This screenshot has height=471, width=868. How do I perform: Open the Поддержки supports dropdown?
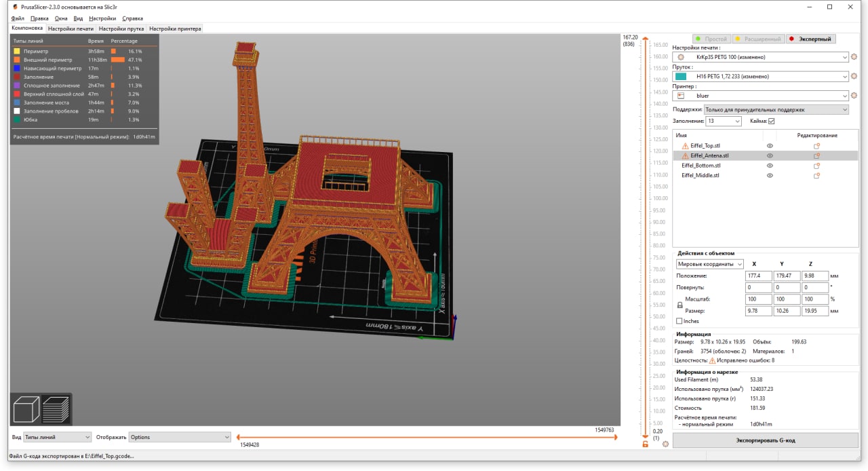776,109
